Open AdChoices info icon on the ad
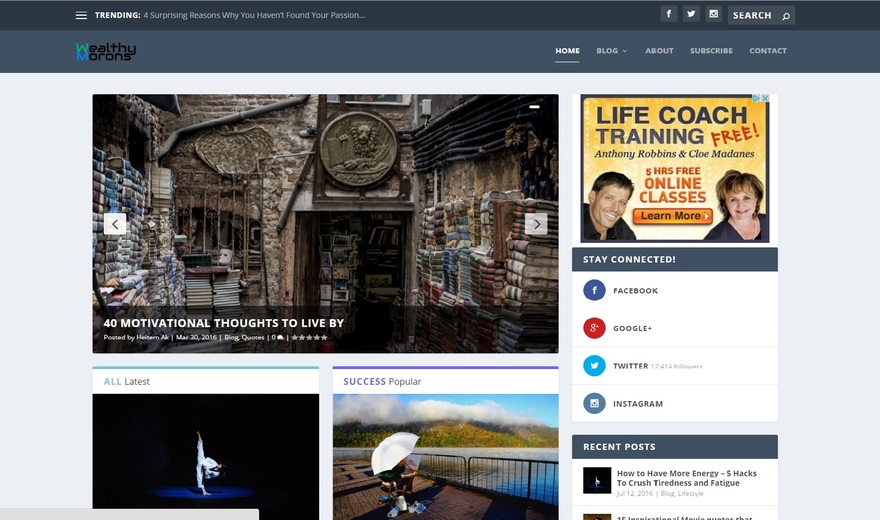This screenshot has height=520, width=880. coord(757,98)
